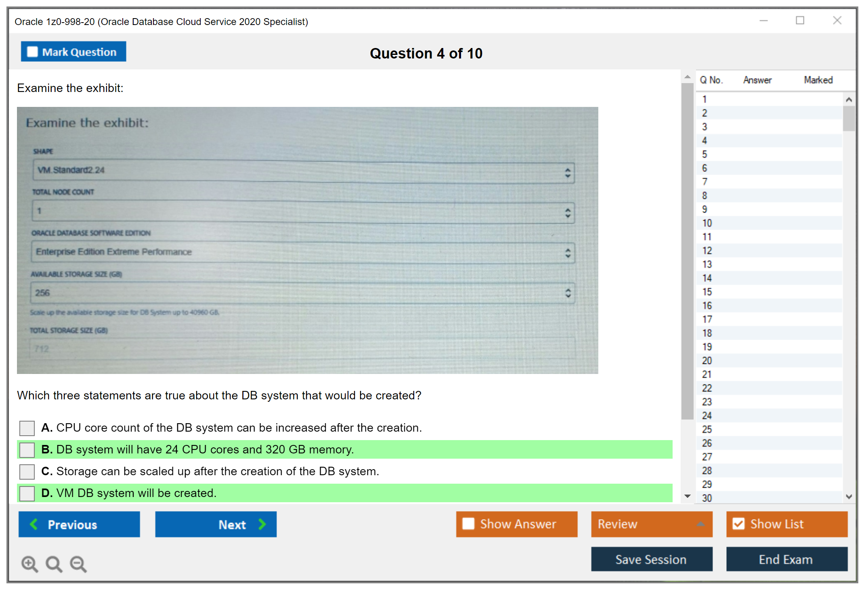This screenshot has width=868, height=593.
Task: Click the question pane vertical scrollbar
Action: coord(687,250)
